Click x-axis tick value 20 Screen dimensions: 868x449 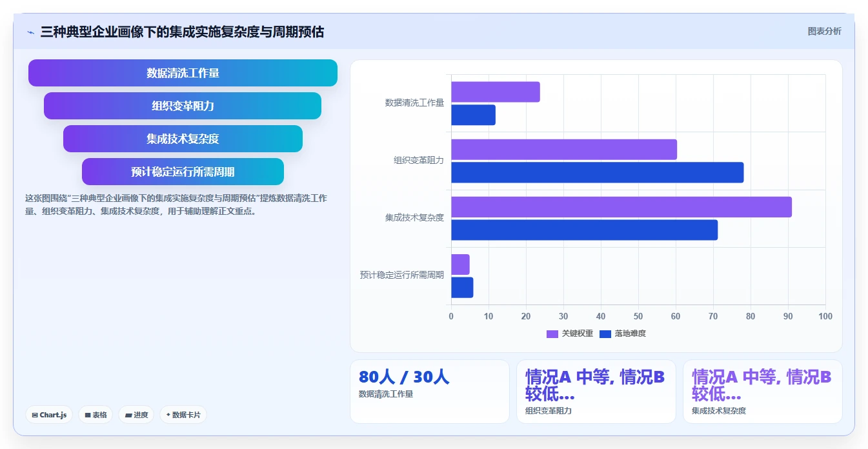pos(526,316)
